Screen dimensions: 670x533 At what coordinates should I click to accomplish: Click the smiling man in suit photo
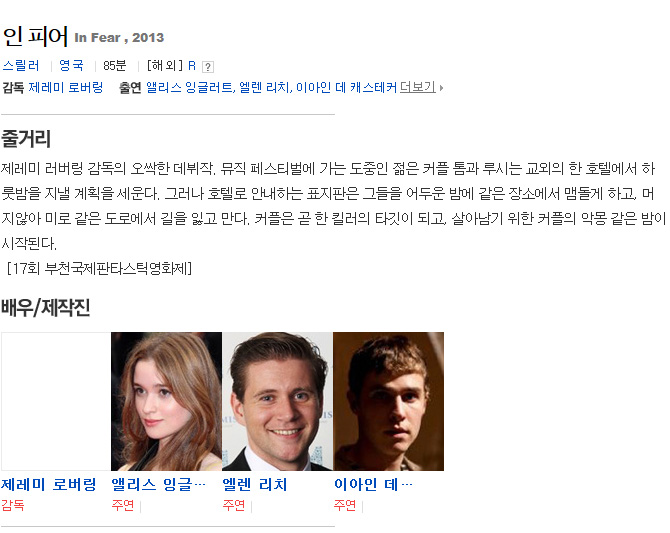[x=277, y=401]
